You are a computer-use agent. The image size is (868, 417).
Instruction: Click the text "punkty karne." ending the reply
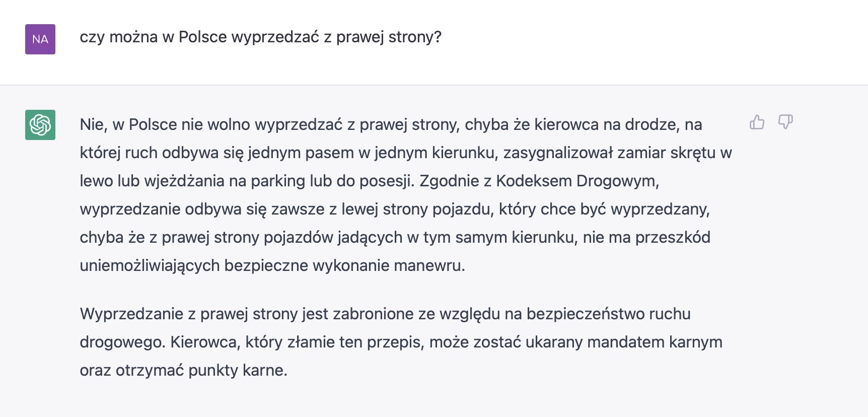pyautogui.click(x=238, y=370)
